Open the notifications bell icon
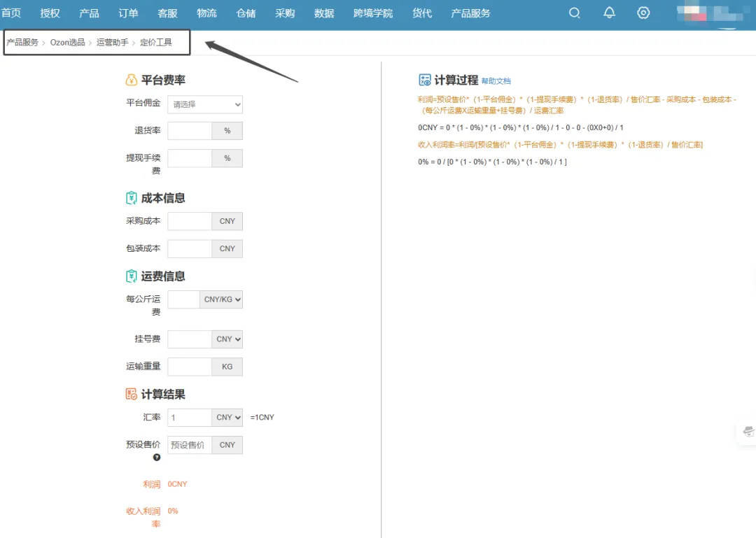 (610, 13)
